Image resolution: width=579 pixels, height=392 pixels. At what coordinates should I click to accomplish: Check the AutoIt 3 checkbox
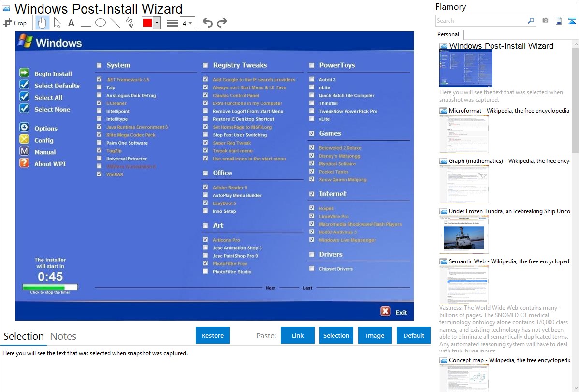[x=312, y=79]
